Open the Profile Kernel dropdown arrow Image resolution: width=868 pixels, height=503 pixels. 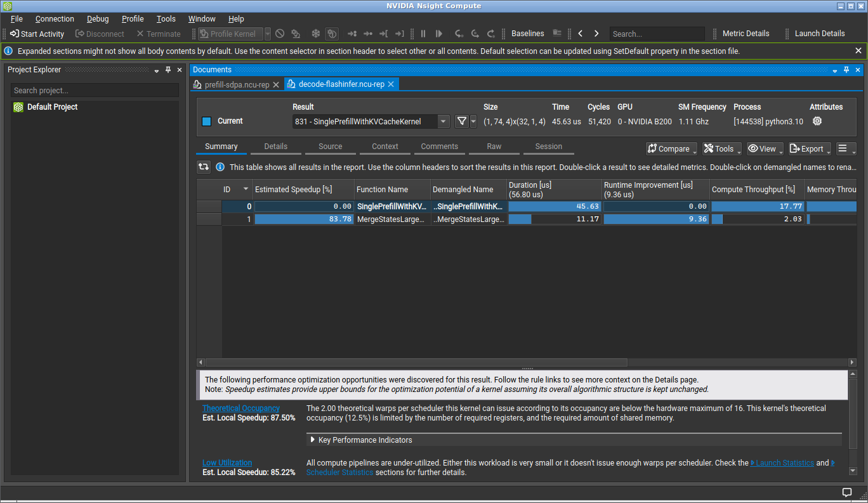268,34
